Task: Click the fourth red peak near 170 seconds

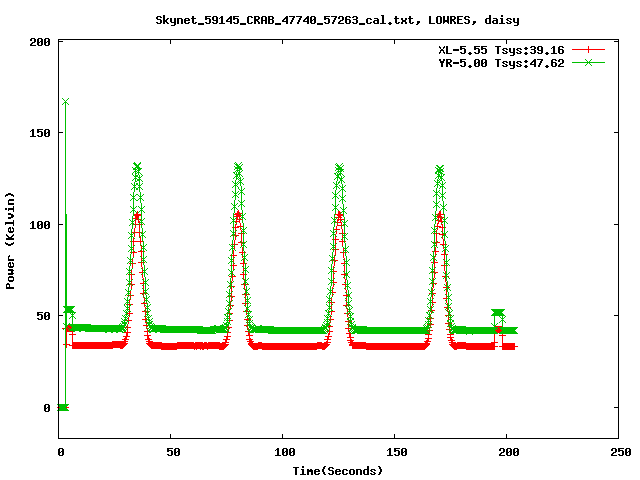Action: 440,214
